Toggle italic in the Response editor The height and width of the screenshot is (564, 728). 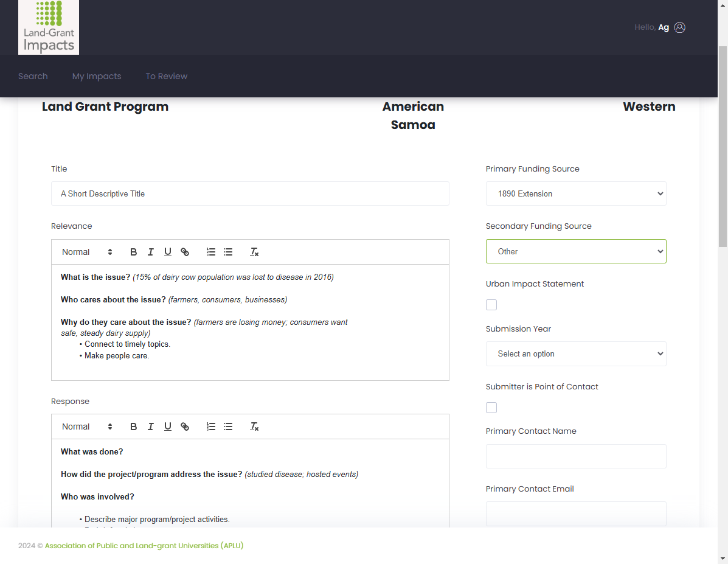(x=150, y=426)
